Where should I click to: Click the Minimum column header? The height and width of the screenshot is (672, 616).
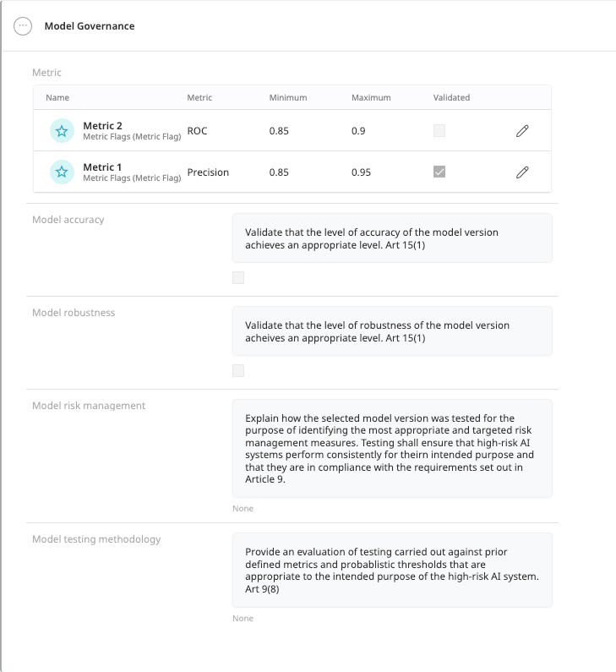point(288,98)
